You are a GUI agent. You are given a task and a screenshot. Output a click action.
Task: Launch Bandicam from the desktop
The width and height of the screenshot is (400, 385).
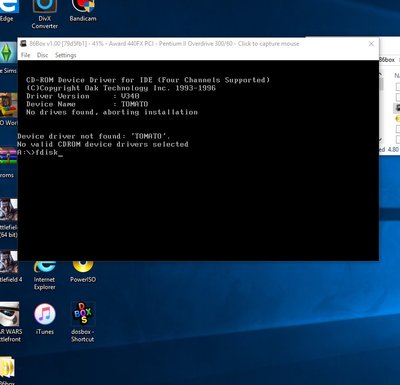pyautogui.click(x=83, y=11)
